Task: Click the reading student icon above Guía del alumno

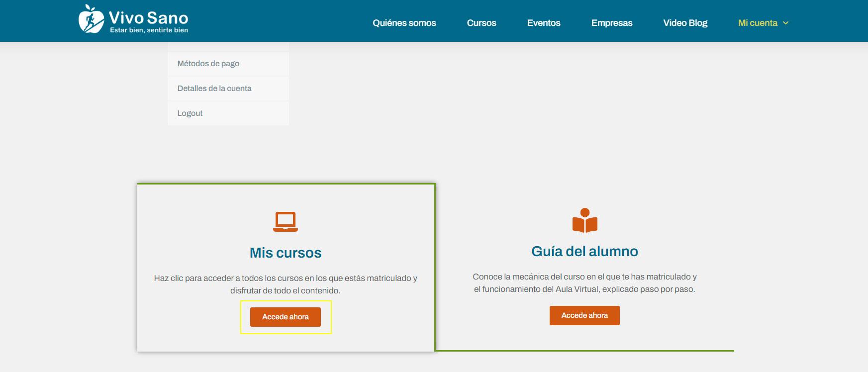Action: click(584, 220)
